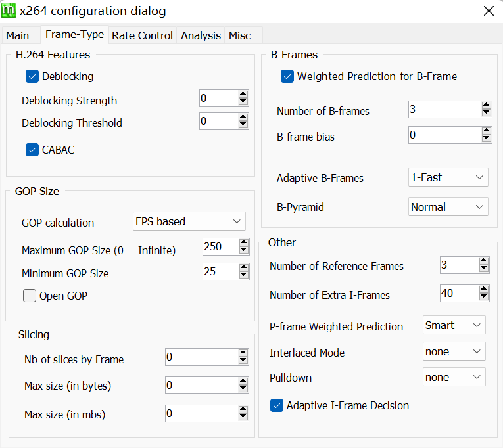Decrease Maximum GOP Size using down arrow

coord(244,250)
